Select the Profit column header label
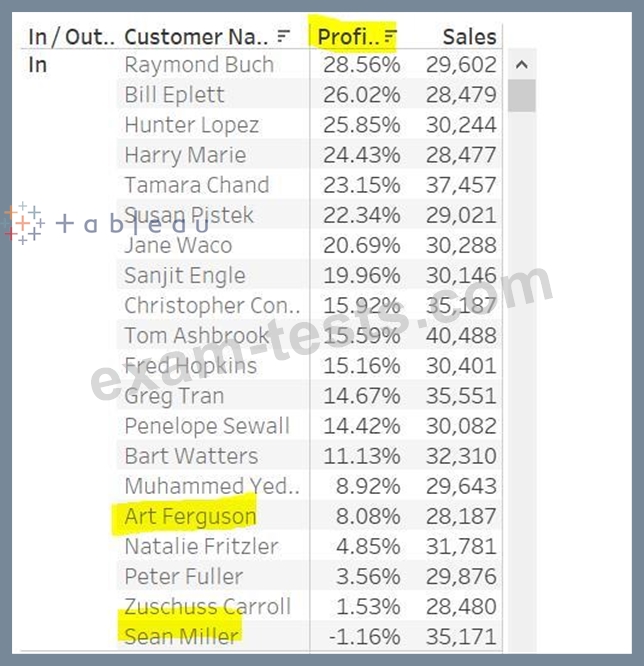The width and height of the screenshot is (644, 666). pyautogui.click(x=348, y=37)
